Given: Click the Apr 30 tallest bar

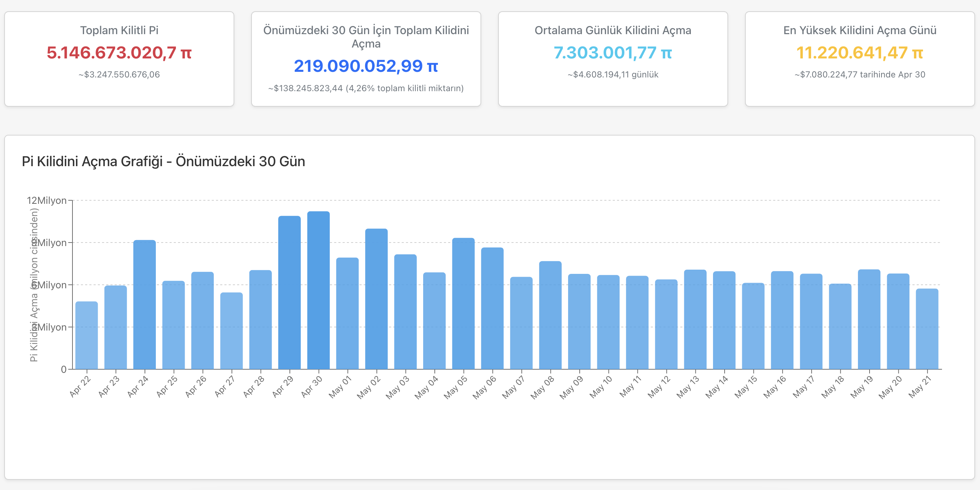Looking at the screenshot, I should click(x=318, y=290).
